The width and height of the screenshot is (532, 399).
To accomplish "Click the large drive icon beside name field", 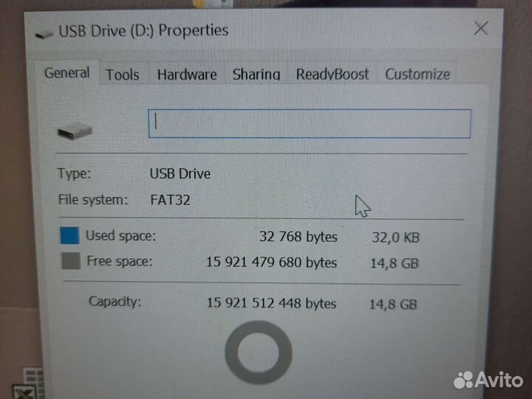I will click(75, 131).
